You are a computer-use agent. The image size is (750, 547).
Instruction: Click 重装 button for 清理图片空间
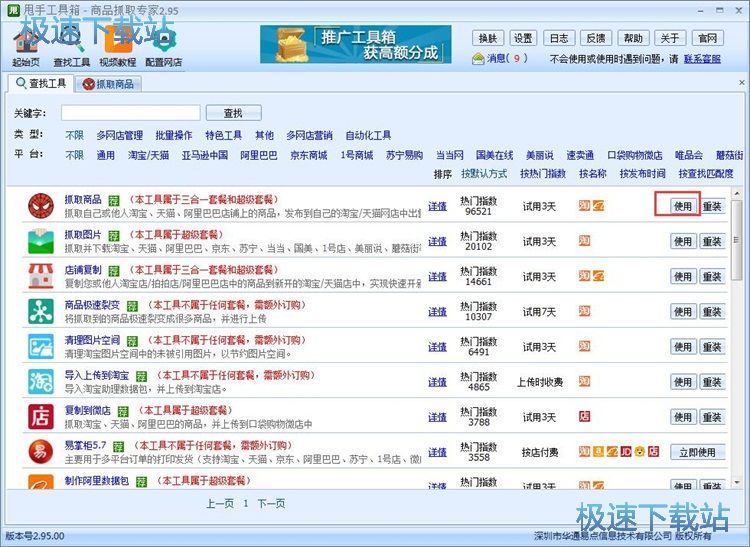(x=712, y=347)
